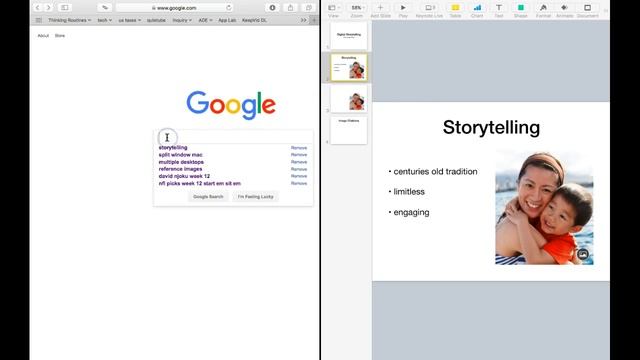Click the extension icon left of address bar

tap(105, 8)
